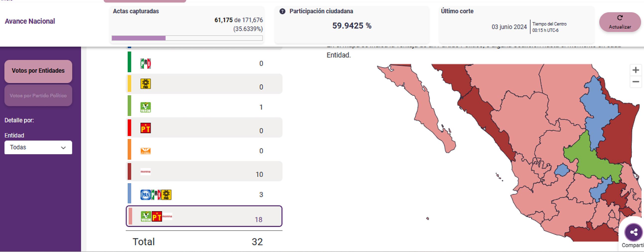The image size is (644, 252).
Task: Open the Entidad dropdown
Action: [x=38, y=147]
